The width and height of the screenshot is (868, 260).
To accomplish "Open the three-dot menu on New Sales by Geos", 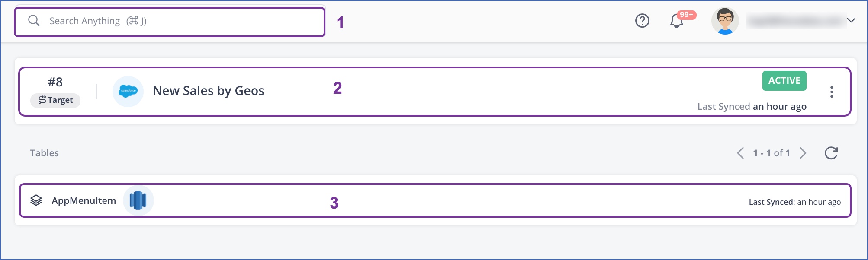I will [831, 92].
